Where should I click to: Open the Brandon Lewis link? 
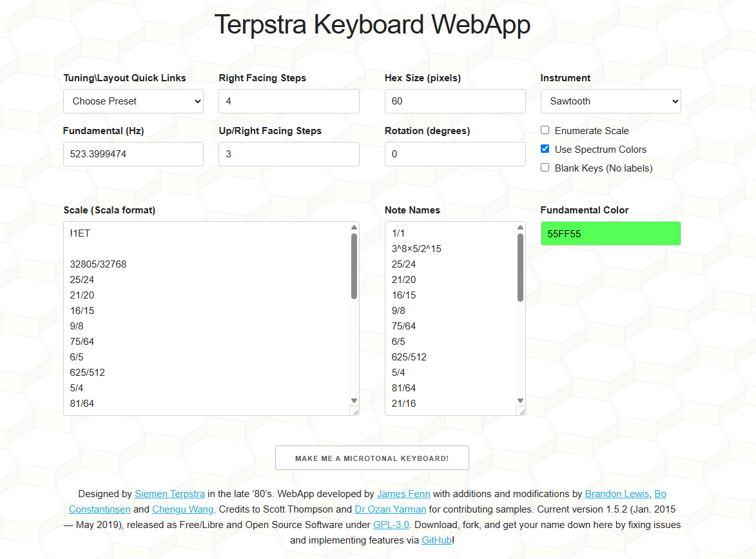(x=617, y=494)
